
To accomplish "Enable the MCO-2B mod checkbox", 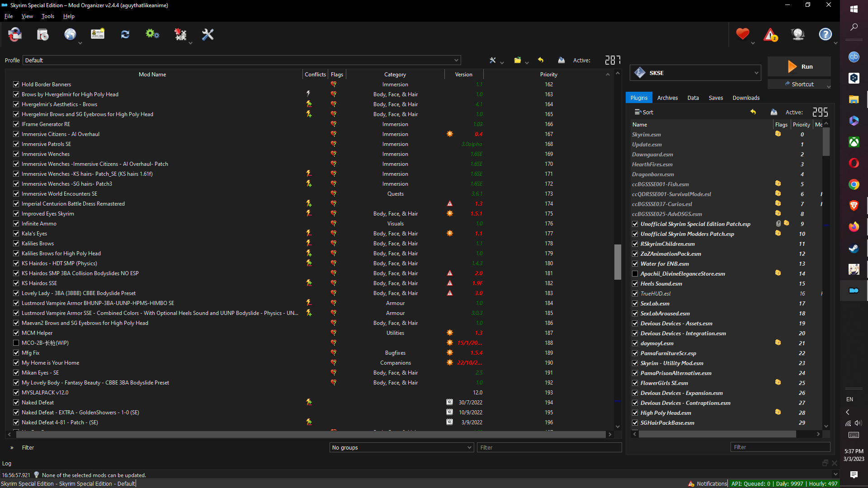I will [16, 343].
